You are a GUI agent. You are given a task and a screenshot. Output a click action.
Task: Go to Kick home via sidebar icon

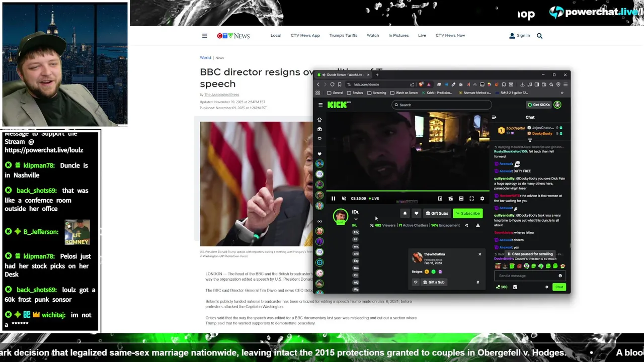[x=319, y=120]
